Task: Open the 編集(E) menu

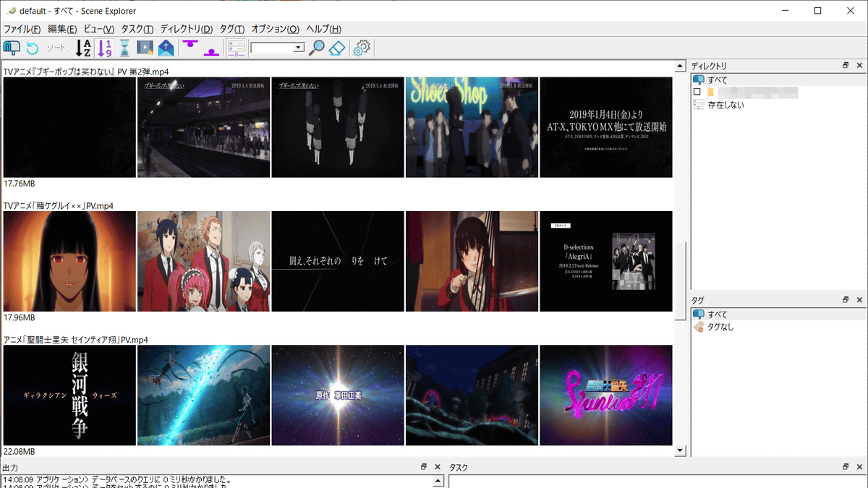Action: (62, 29)
